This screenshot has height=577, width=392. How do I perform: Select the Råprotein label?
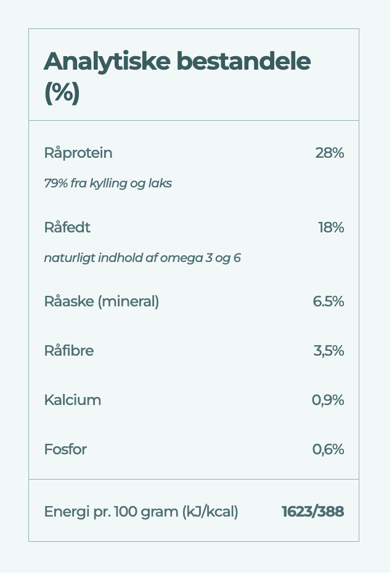(x=78, y=153)
